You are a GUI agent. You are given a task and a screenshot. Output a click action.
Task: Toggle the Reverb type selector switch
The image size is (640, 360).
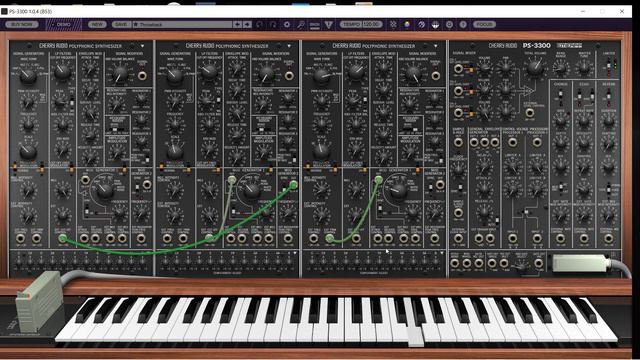(x=609, y=189)
